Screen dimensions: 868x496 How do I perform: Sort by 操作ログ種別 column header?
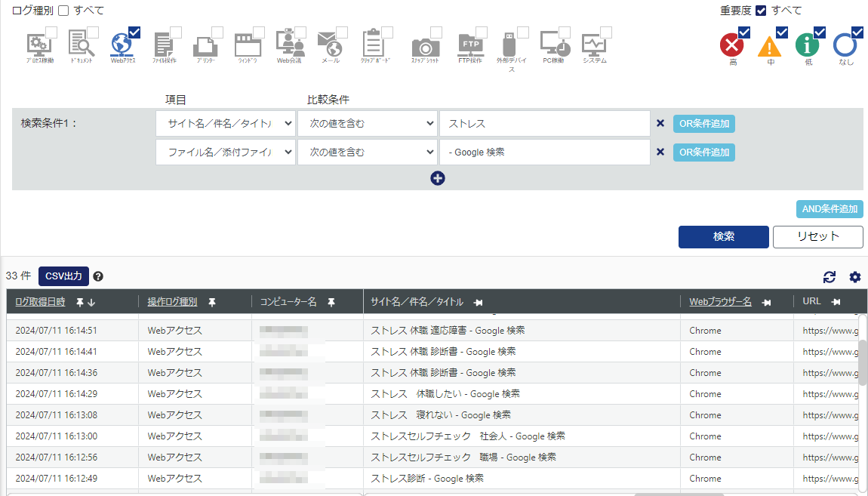(172, 302)
